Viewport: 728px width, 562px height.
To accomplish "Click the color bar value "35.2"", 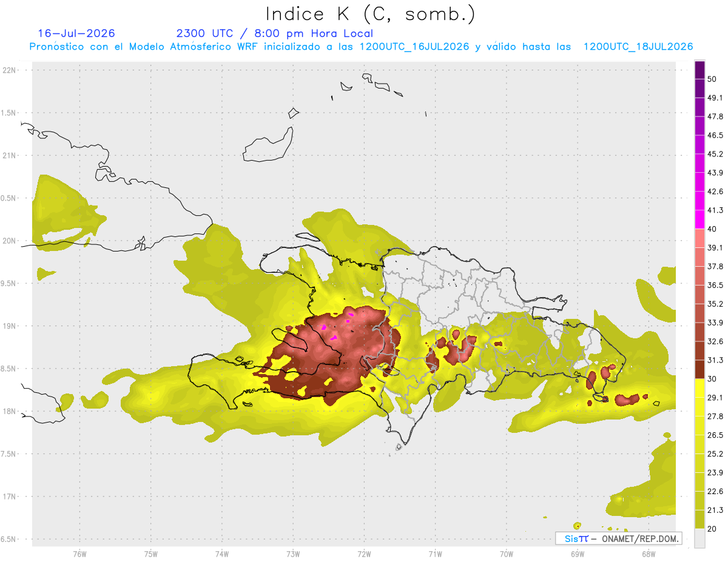I will pyautogui.click(x=715, y=304).
